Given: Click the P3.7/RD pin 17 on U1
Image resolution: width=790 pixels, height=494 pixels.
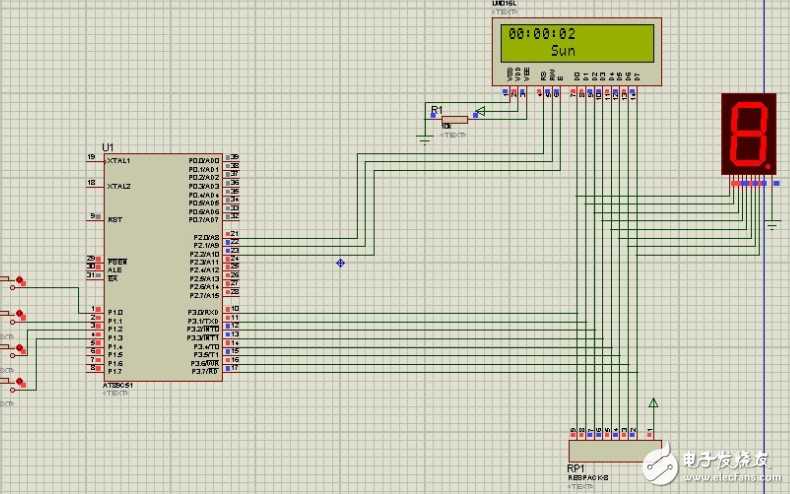Looking at the screenshot, I should 232,368.
